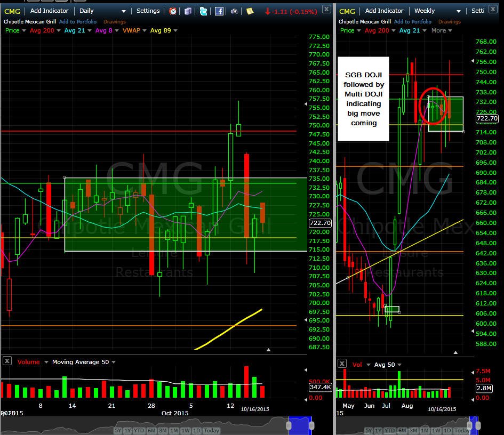Click the SGB DOJI annotation text box

click(363, 99)
